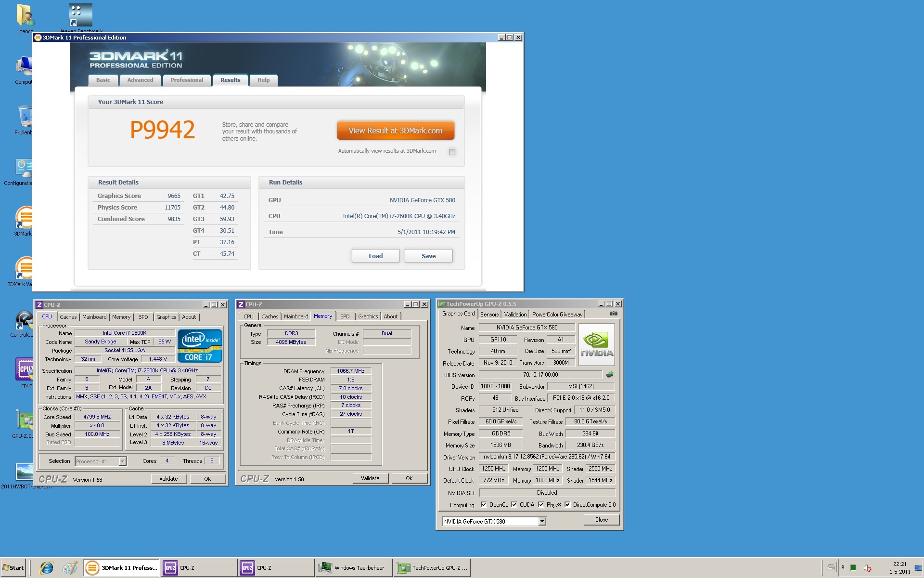
Task: Show hidden tray icons arrow
Action: 843,567
